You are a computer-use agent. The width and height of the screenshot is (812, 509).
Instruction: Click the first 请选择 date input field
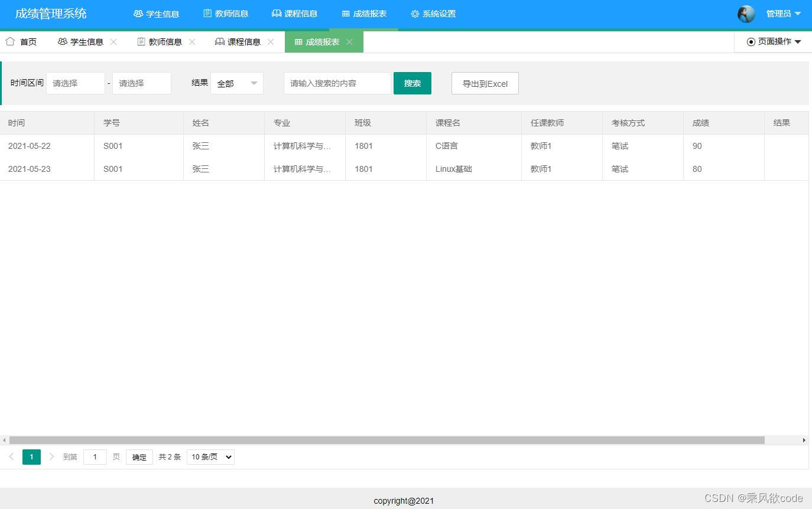(x=75, y=83)
